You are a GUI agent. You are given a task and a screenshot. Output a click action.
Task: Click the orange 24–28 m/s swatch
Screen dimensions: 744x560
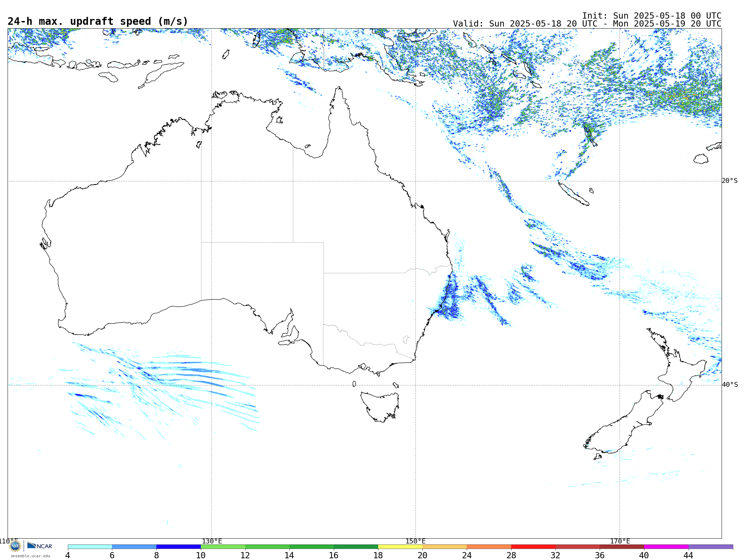click(489, 547)
